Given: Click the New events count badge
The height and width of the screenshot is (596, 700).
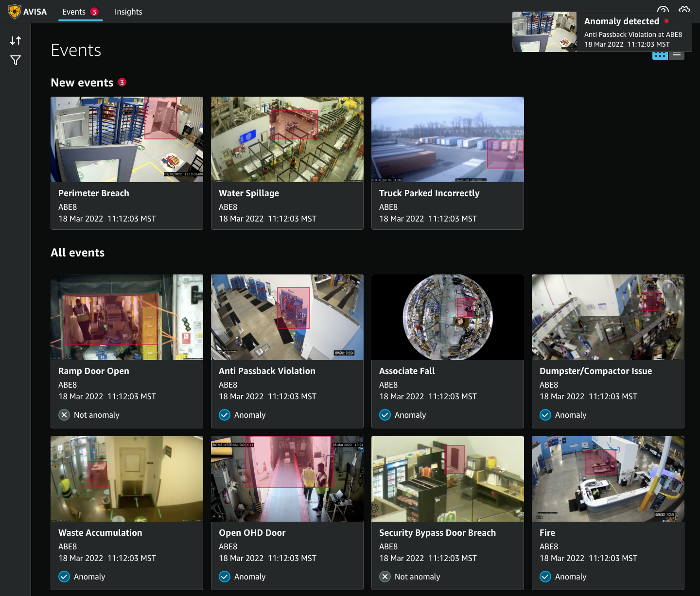Looking at the screenshot, I should pos(122,82).
